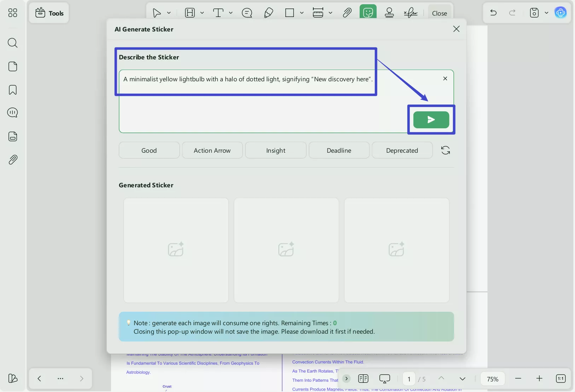This screenshot has width=575, height=392.
Task: Clear the sticker description text
Action: 445,78
